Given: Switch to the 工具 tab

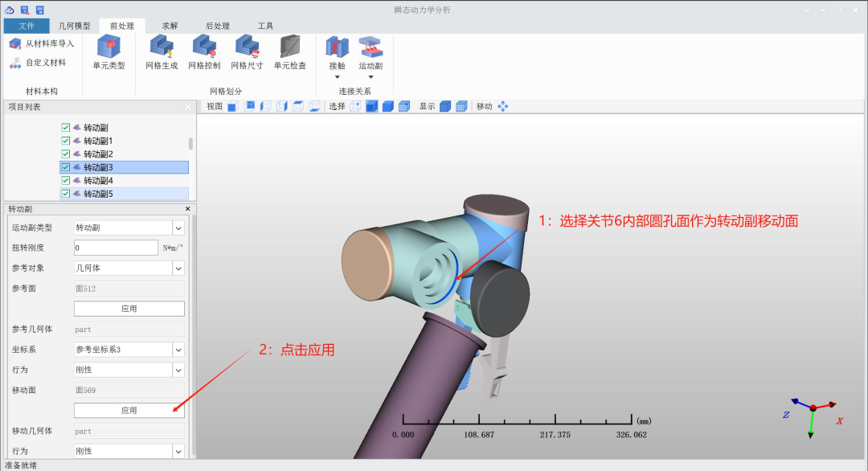Looking at the screenshot, I should point(265,26).
